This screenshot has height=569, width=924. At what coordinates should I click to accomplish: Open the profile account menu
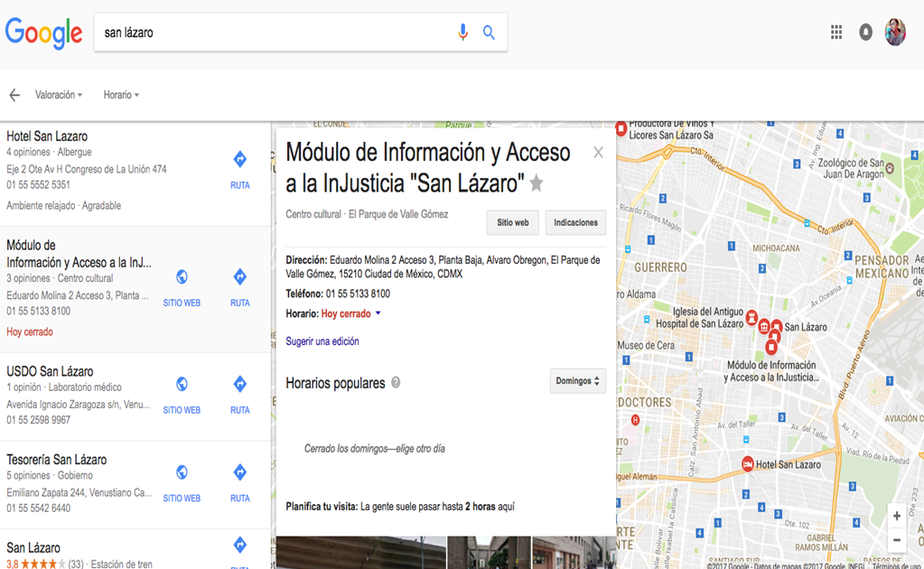896,32
